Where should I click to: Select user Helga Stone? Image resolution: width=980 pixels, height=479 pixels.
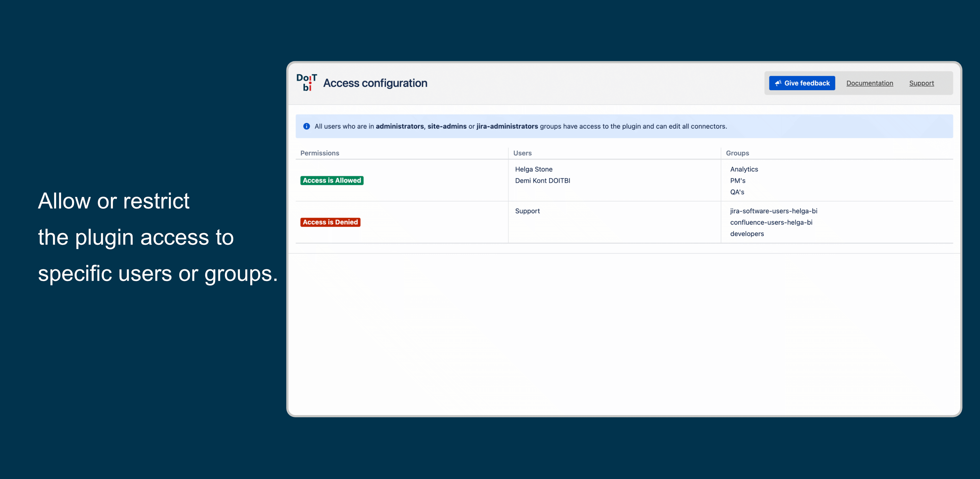pos(534,169)
